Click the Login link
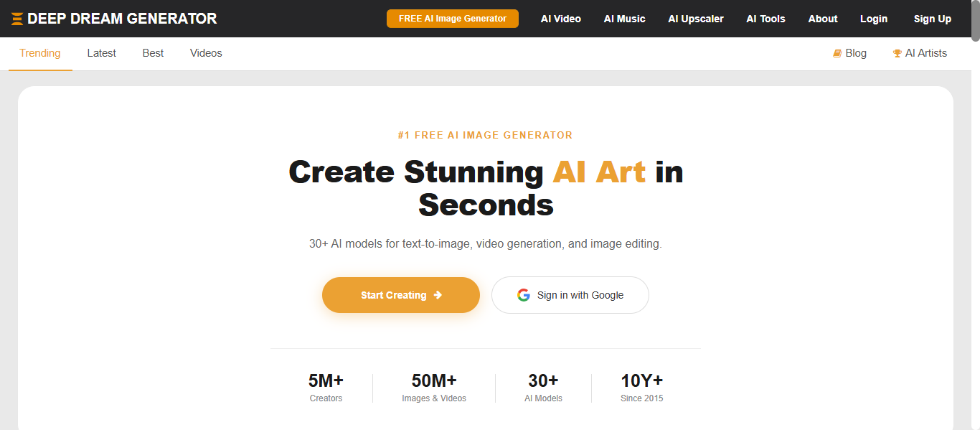980x430 pixels. click(x=873, y=19)
